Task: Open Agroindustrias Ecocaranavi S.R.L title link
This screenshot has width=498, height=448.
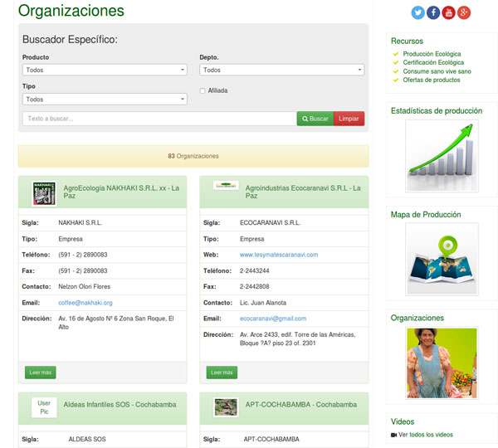Action: pyautogui.click(x=303, y=192)
